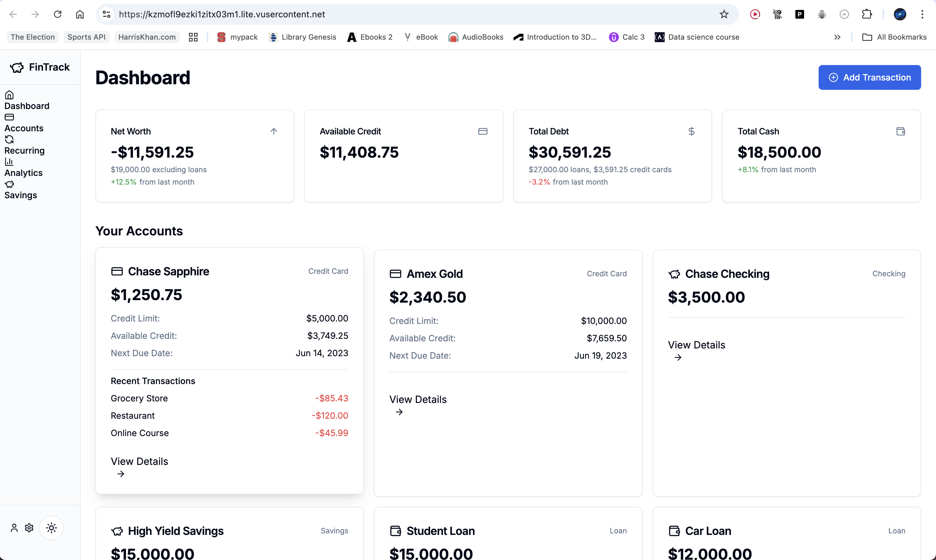Click the site information icon in address bar
Image resolution: width=936 pixels, height=560 pixels.
point(106,14)
